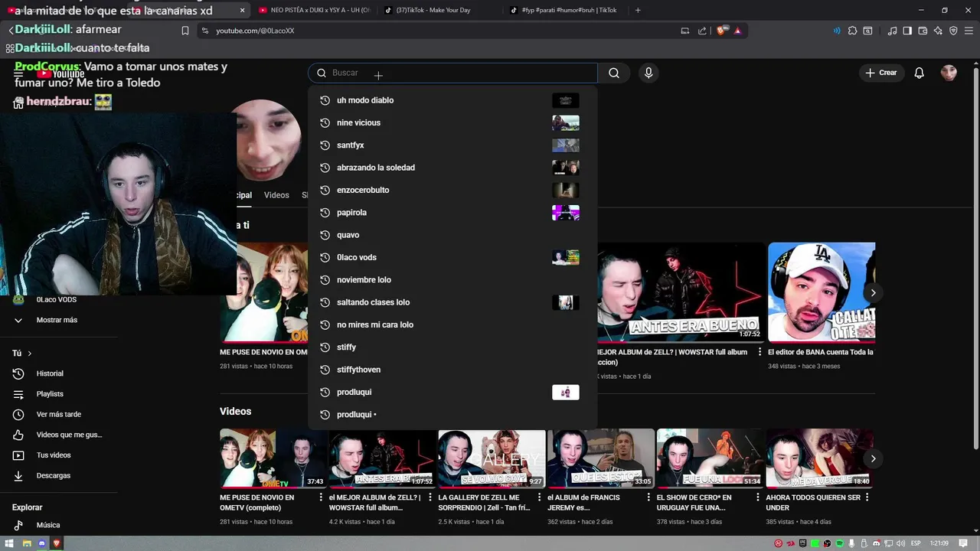The width and height of the screenshot is (980, 551).
Task: Open YouTube notifications bell
Action: (920, 73)
